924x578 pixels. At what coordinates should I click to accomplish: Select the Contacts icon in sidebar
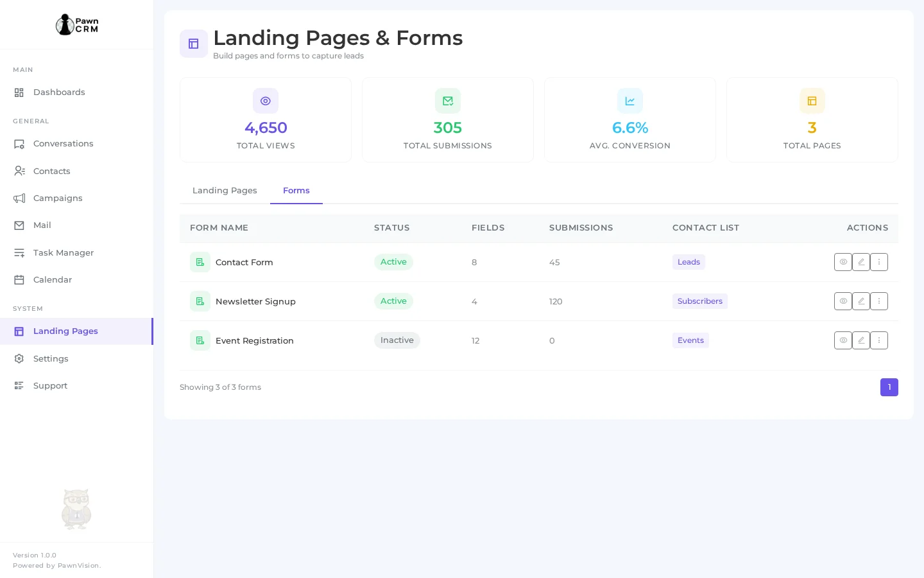pos(19,171)
